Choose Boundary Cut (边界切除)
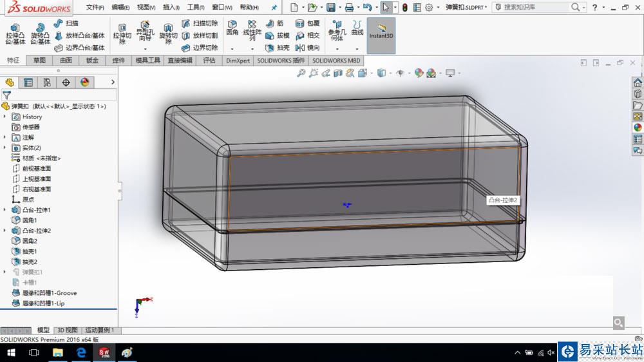This screenshot has height=362, width=644. [x=200, y=48]
